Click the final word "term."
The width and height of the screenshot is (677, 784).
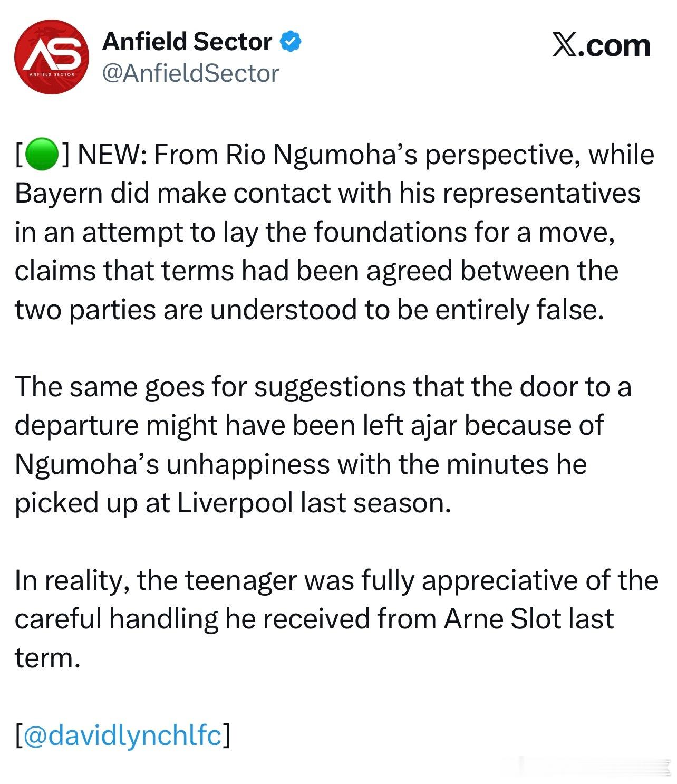coord(47,658)
